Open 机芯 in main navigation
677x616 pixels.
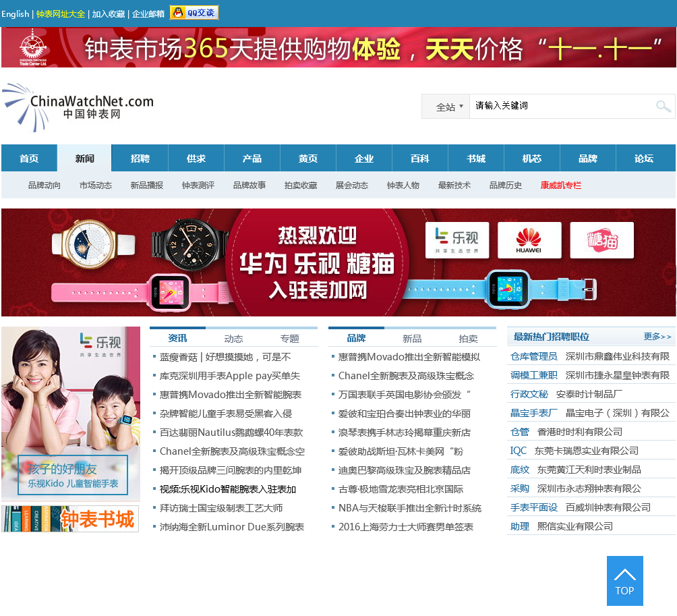[532, 158]
